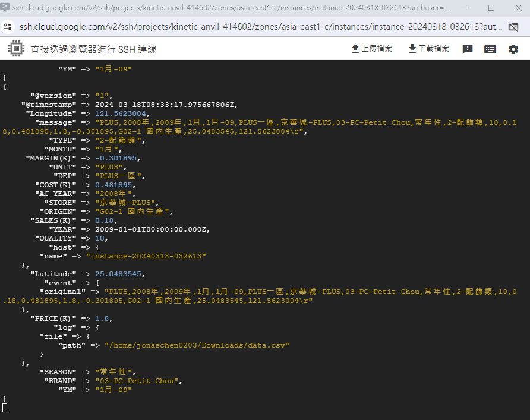530x420 pixels.
Task: View site information icon in address bar
Action: (x=7, y=27)
